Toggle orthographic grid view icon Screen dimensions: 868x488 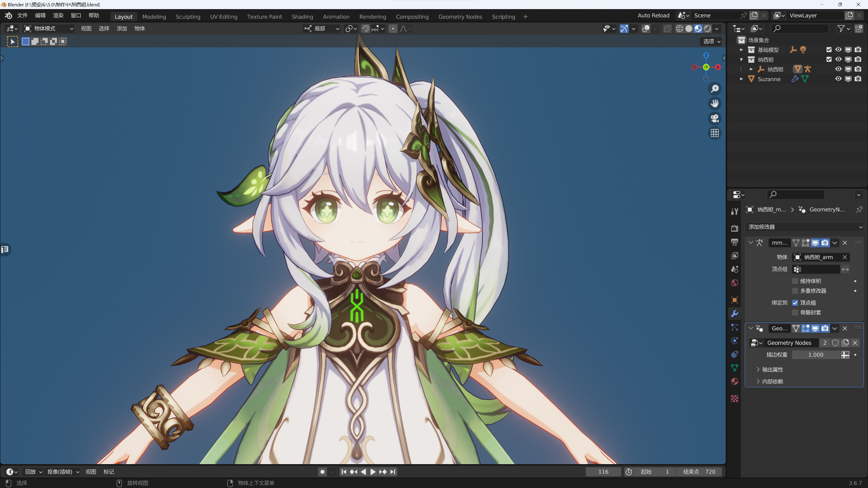coord(714,133)
